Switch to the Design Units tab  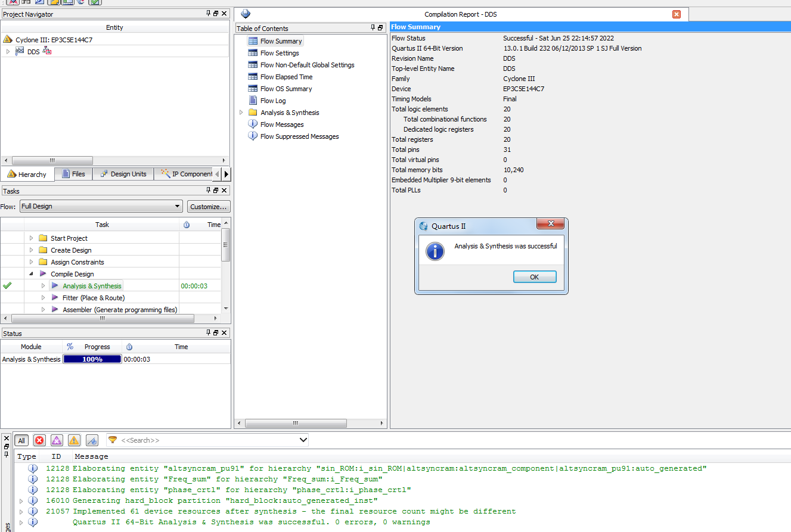click(x=123, y=174)
